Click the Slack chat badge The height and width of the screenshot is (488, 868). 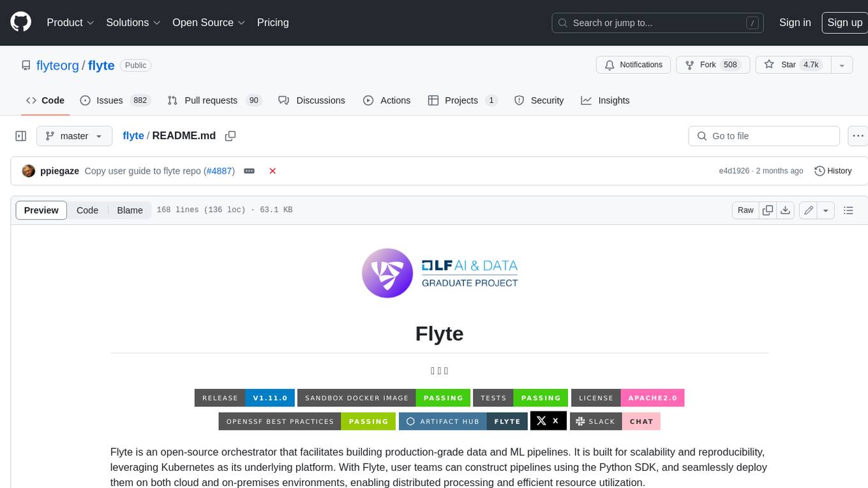pyautogui.click(x=615, y=421)
